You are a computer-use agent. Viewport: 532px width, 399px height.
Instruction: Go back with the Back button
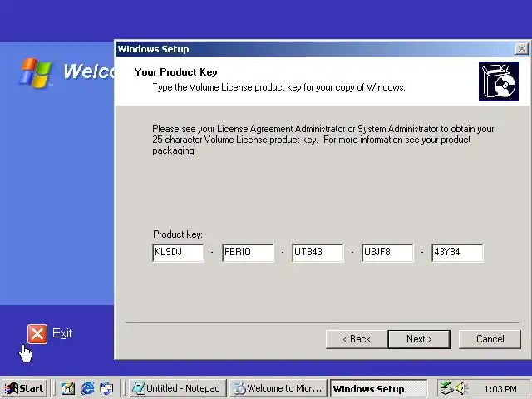coord(357,339)
